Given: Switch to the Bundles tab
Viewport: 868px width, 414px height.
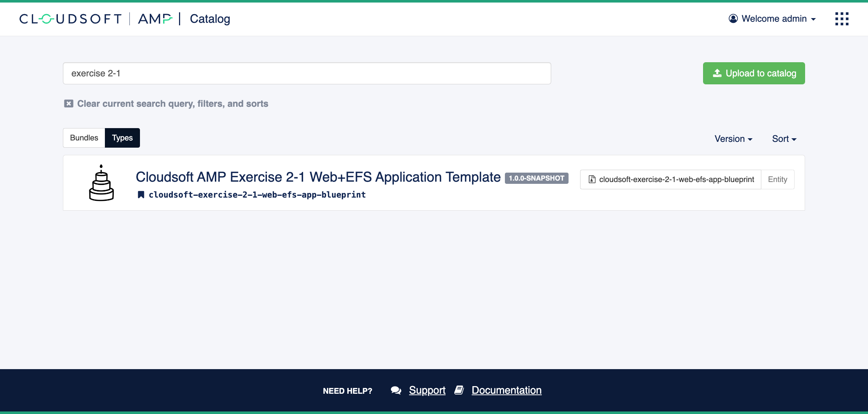Looking at the screenshot, I should click(x=84, y=138).
